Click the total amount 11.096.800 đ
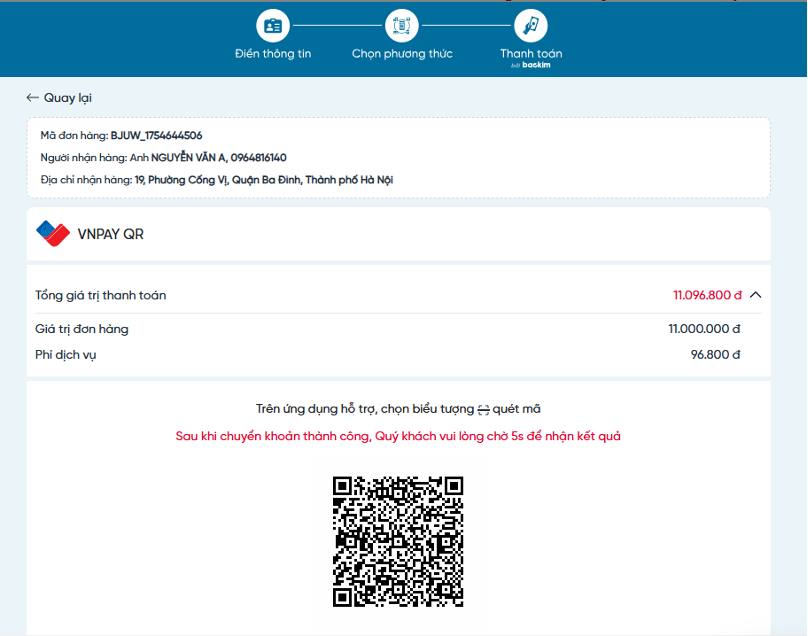 (707, 295)
